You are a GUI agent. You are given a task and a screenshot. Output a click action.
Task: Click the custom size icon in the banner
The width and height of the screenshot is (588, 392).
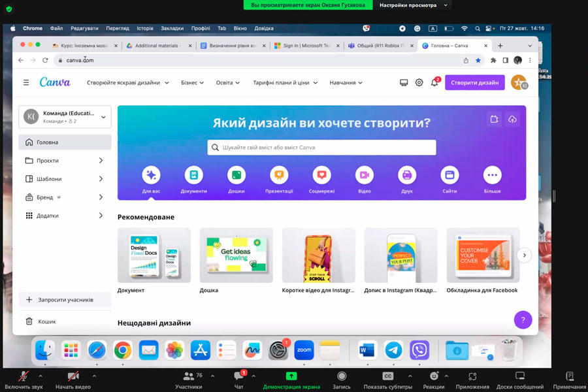coord(495,120)
